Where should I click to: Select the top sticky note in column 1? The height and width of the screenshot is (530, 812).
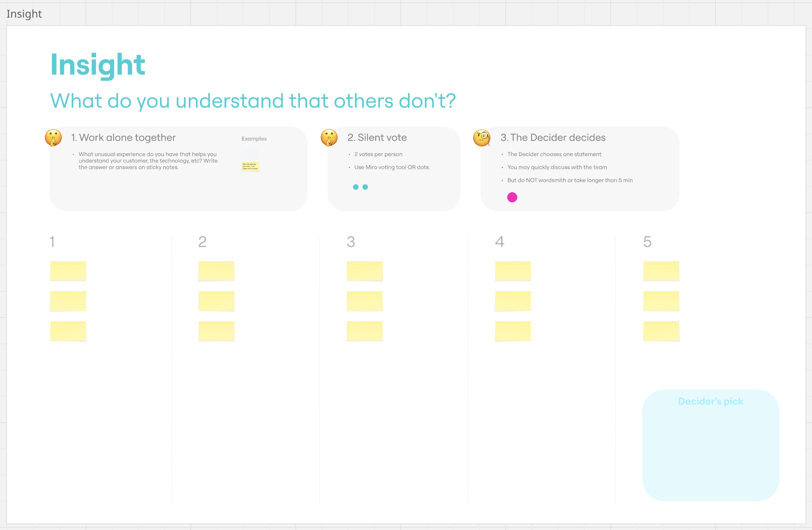click(68, 271)
